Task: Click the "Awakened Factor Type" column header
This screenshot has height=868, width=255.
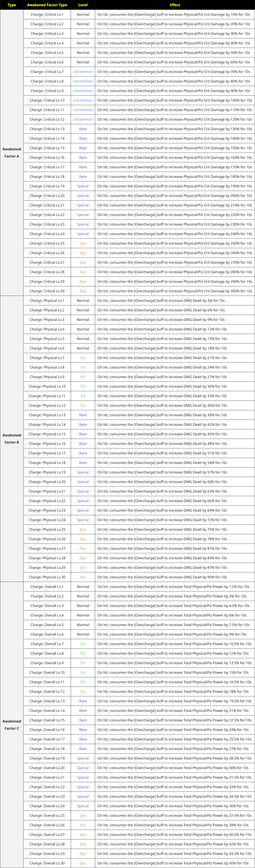Action: [47, 5]
